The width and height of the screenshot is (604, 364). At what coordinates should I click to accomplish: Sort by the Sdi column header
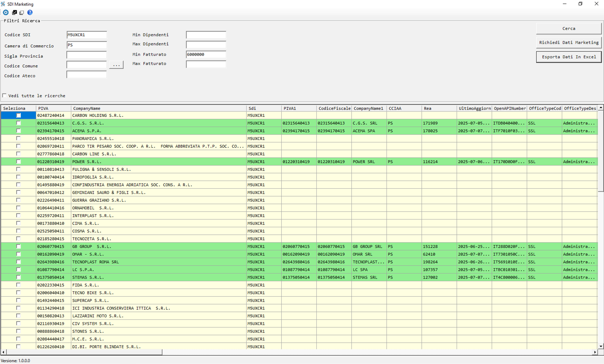click(x=264, y=108)
